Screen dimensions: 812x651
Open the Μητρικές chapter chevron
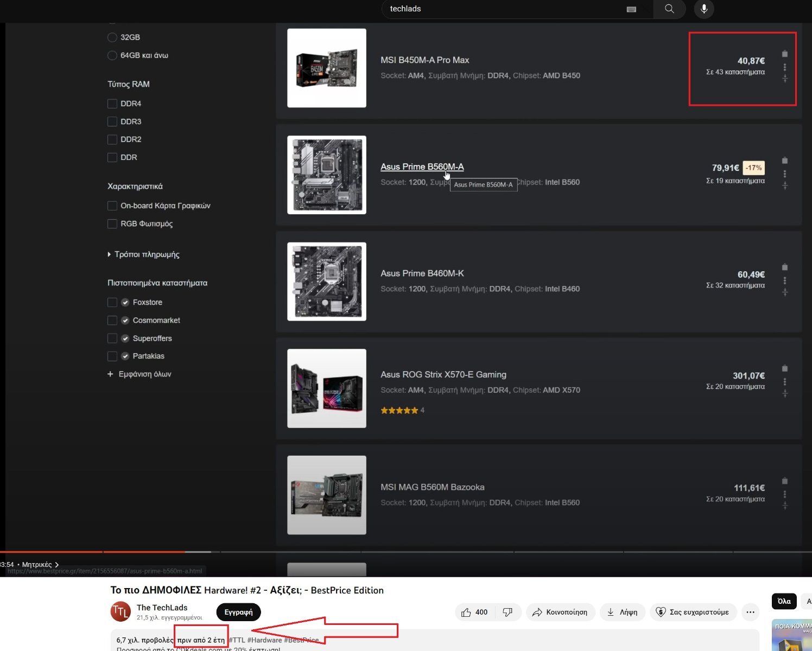click(x=56, y=565)
